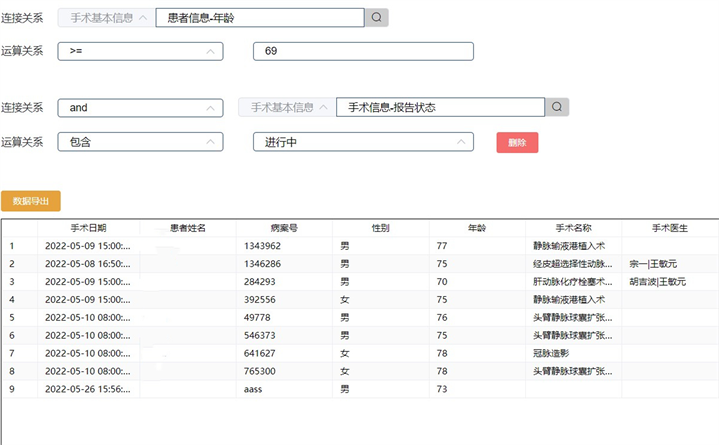Click the red 删除 button
This screenshot has height=445, width=719.
click(517, 142)
